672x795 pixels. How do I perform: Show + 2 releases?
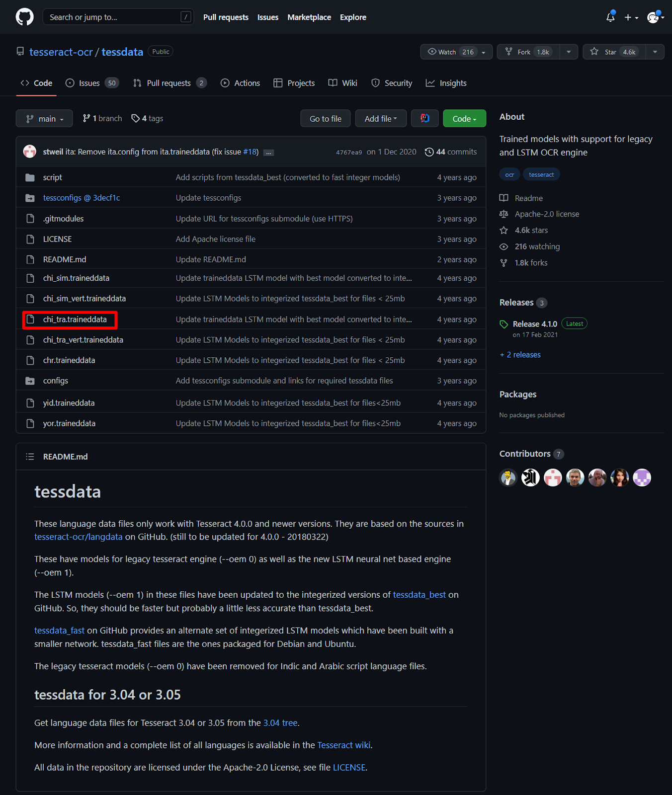520,355
